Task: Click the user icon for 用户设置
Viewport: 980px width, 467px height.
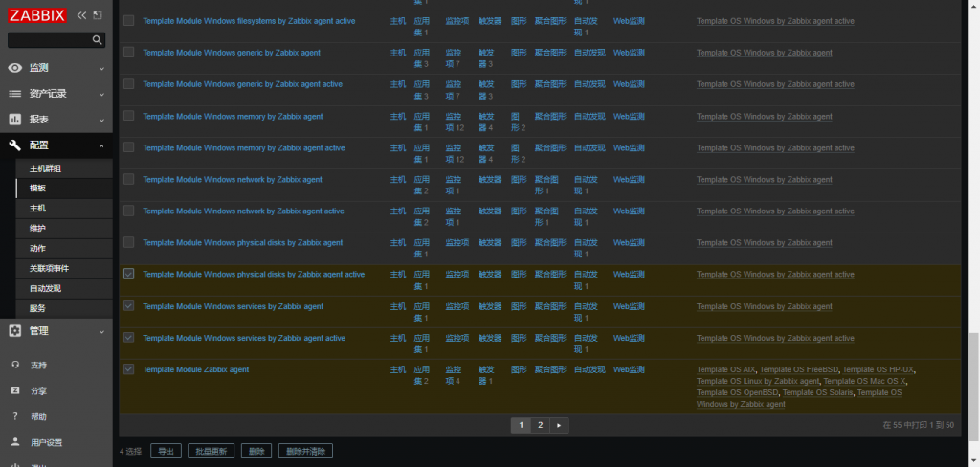Action: [15, 442]
